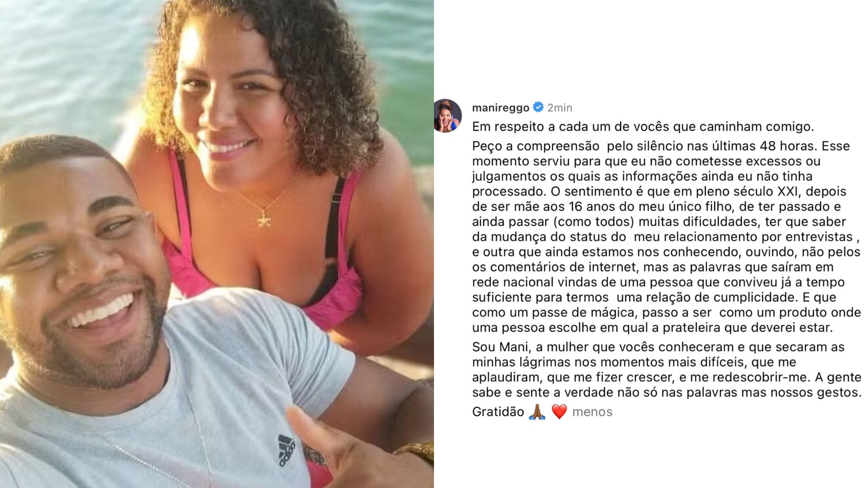Click the praying hands emoji

tap(537, 412)
